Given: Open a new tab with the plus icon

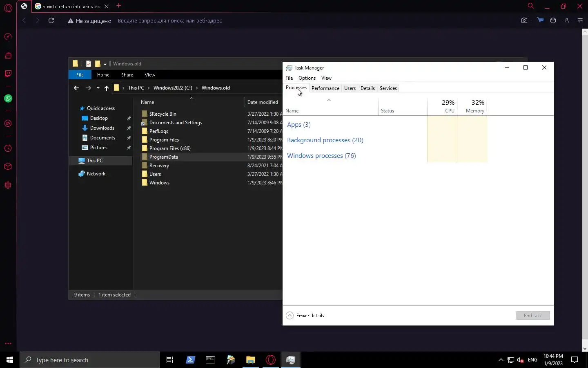Looking at the screenshot, I should coord(118,6).
